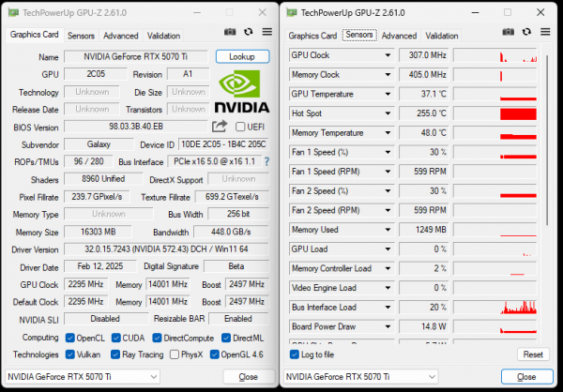Open Hot Spot sensor dropdown
Image resolution: width=563 pixels, height=392 pixels.
click(388, 113)
